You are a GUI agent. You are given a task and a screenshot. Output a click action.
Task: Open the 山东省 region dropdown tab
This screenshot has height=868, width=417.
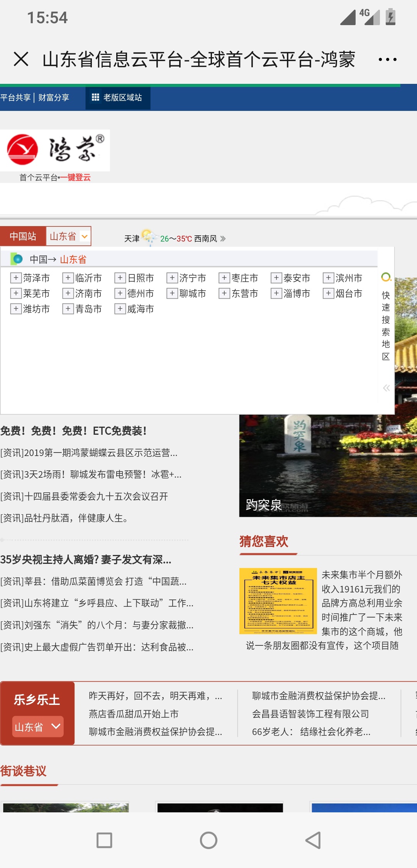click(x=69, y=236)
